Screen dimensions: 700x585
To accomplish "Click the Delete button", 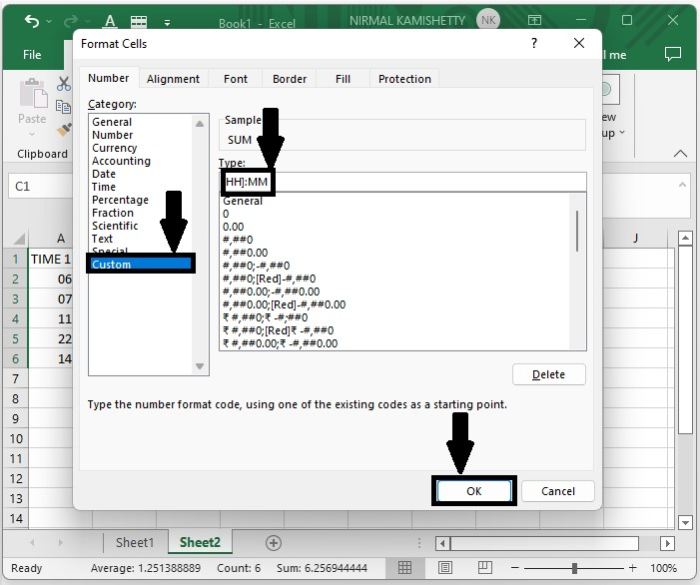I will pos(549,374).
